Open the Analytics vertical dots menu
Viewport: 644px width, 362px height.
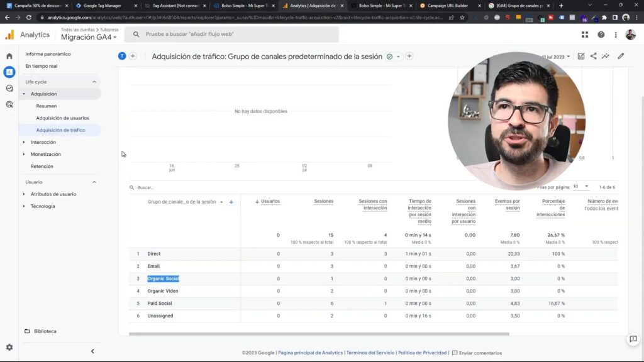click(616, 35)
